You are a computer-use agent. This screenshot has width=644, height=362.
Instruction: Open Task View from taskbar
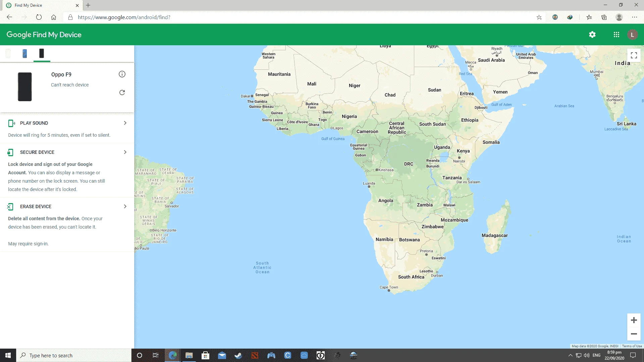pos(156,355)
